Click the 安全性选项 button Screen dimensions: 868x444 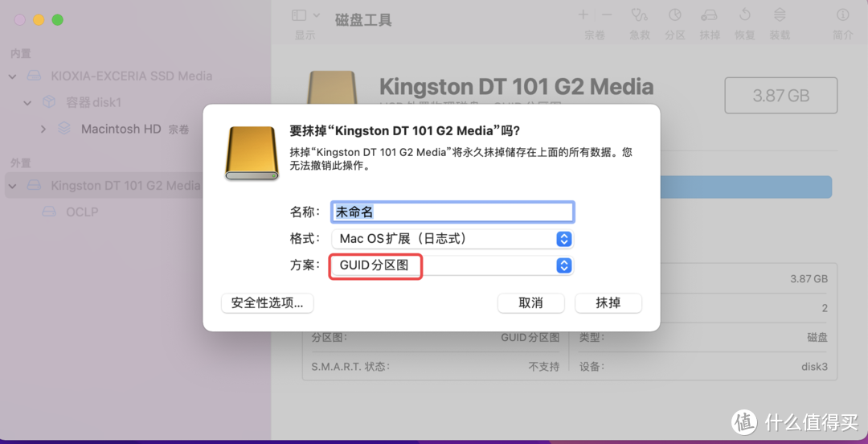[x=268, y=303]
